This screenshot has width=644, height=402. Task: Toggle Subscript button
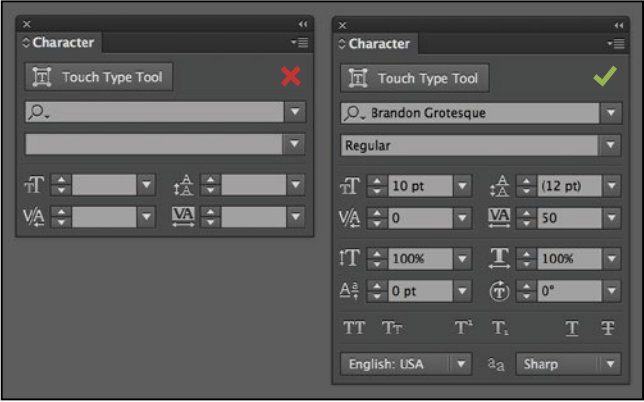coord(500,328)
